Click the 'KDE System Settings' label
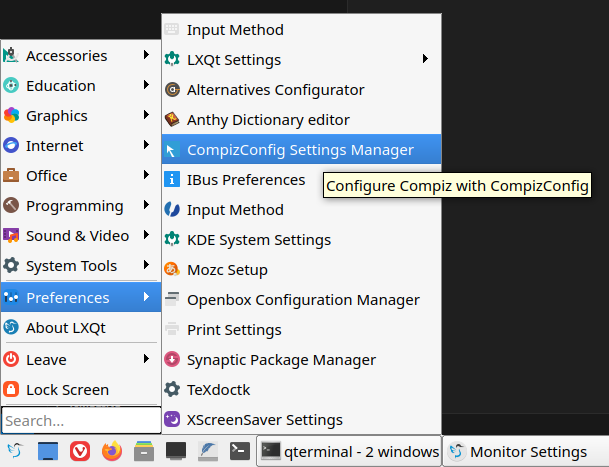 click(x=259, y=240)
